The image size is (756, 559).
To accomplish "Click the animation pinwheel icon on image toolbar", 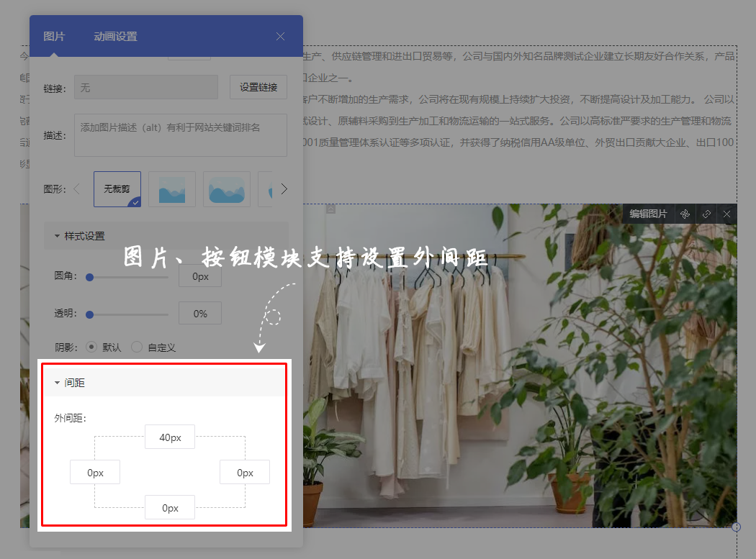I will (685, 214).
